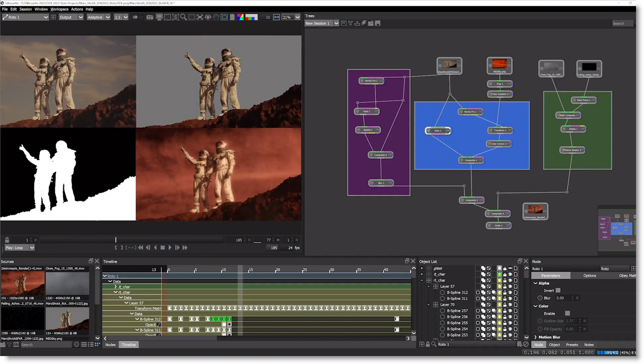Click the green color swatch for lt_char
This screenshot has width=644, height=364.
click(x=499, y=274)
